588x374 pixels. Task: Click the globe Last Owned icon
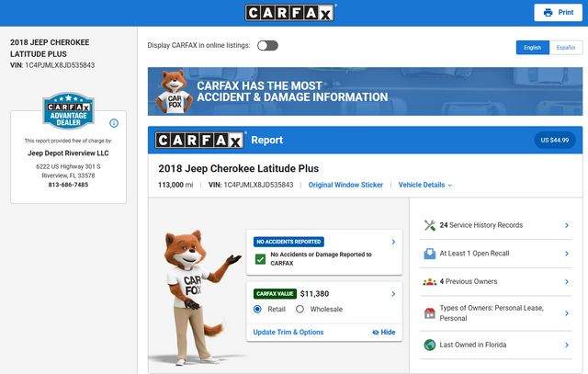pyautogui.click(x=430, y=345)
